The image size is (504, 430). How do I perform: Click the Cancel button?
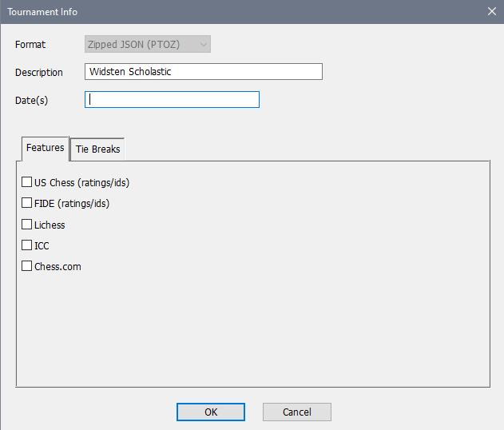tap(296, 412)
